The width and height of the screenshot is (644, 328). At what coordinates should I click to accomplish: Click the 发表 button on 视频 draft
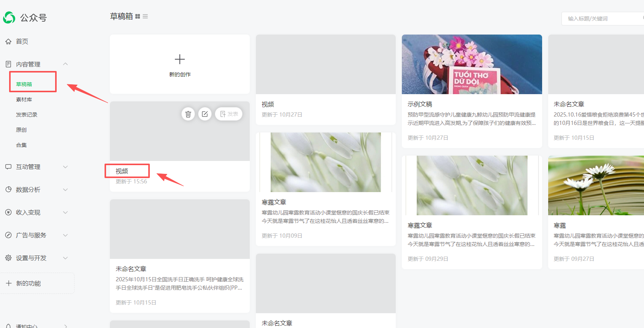[229, 114]
